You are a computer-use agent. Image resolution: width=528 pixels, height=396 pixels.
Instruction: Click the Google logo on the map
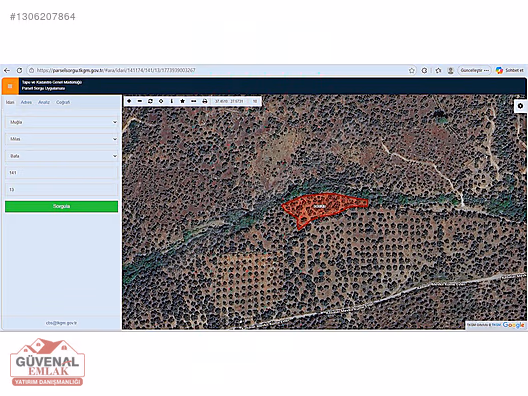tap(514, 325)
